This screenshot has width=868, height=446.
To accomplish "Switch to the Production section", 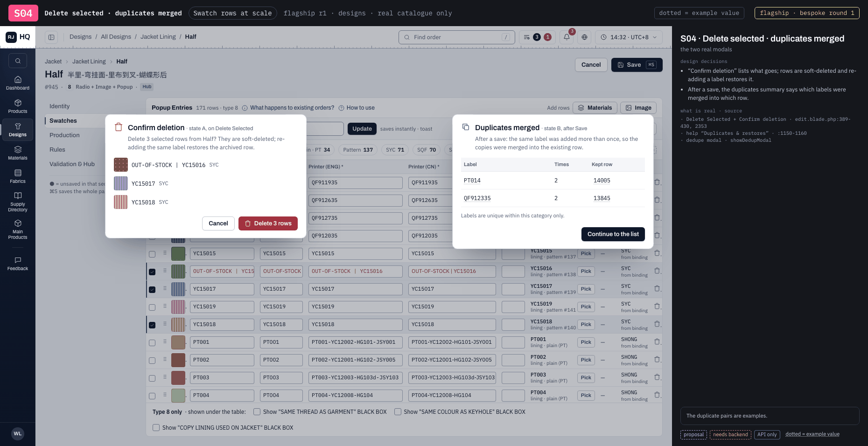I will [x=64, y=135].
